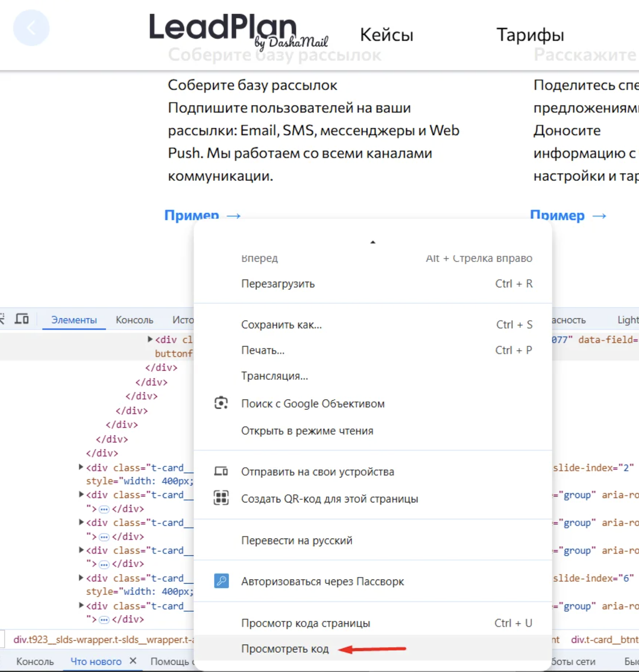The image size is (639, 672).
Task: Click the Passwork key icon
Action: (221, 581)
